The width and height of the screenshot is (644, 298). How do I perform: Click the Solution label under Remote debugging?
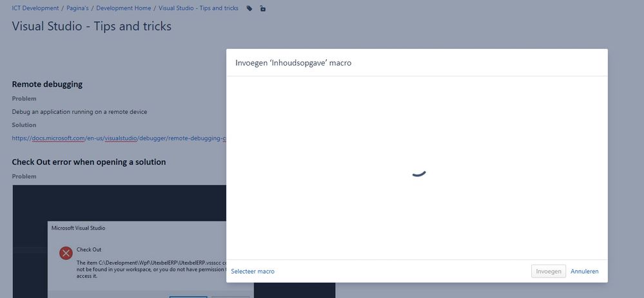pyautogui.click(x=24, y=125)
